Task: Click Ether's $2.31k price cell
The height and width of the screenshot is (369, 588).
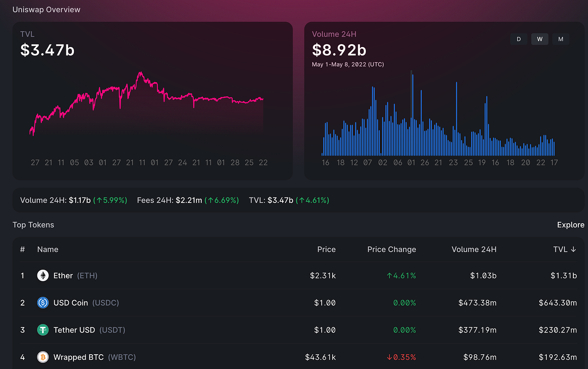Action: [323, 276]
